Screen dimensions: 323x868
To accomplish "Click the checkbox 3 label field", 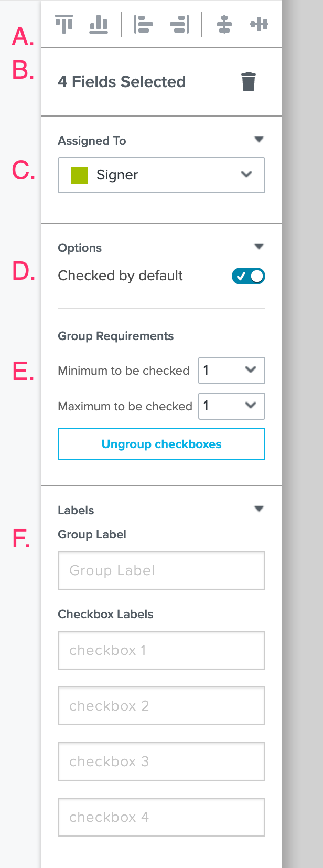I will tap(161, 761).
